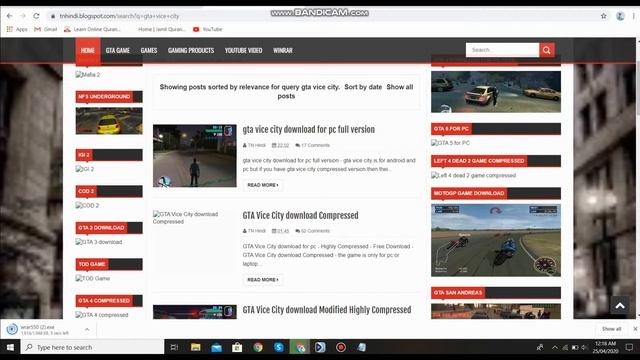
Task: Open the MotoGP game screenshot thumbnail
Action: [496, 240]
